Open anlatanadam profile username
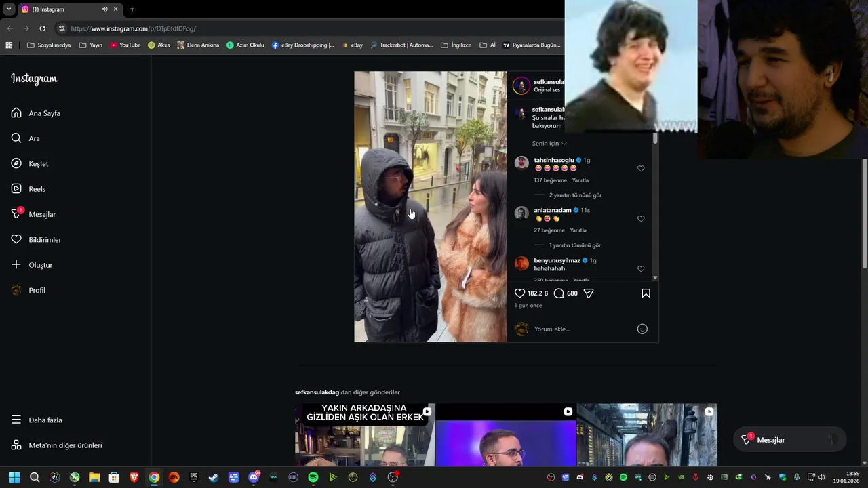The image size is (868, 488). pos(553,211)
